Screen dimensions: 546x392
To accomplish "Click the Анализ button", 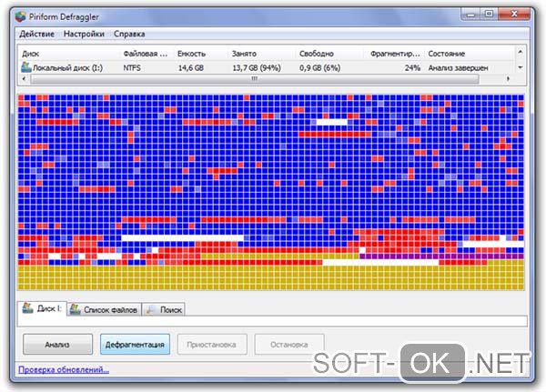I will tap(58, 345).
